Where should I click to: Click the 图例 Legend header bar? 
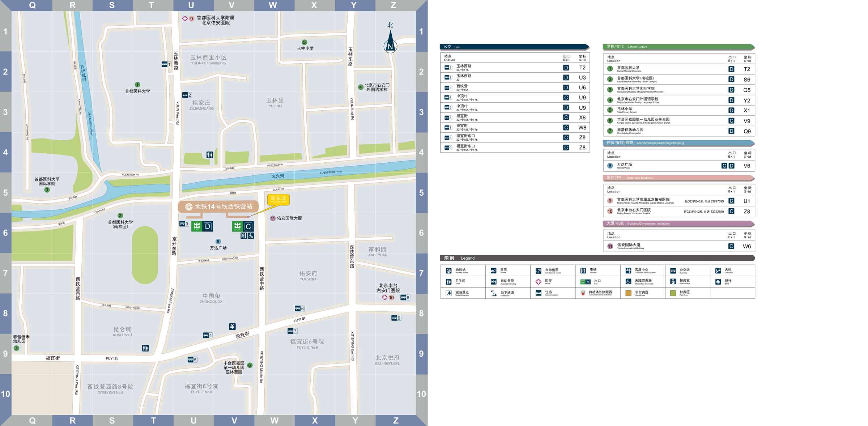597,258
